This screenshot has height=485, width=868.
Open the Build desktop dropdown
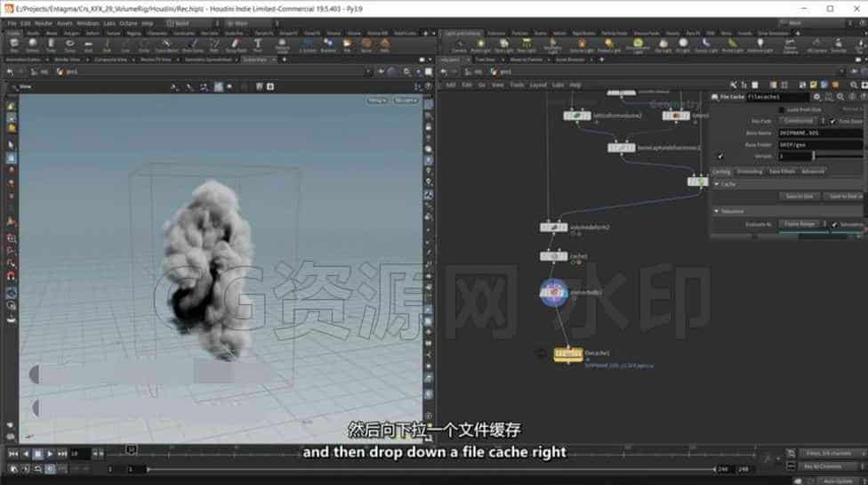(194, 23)
